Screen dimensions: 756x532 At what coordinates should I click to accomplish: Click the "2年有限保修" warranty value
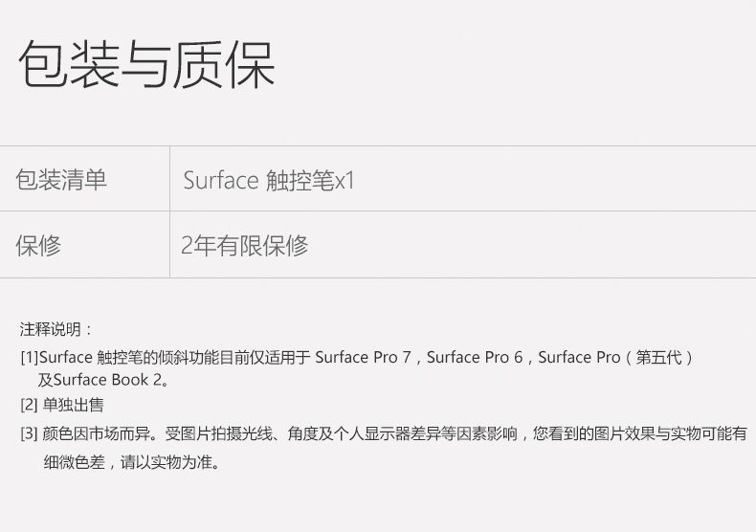[245, 246]
